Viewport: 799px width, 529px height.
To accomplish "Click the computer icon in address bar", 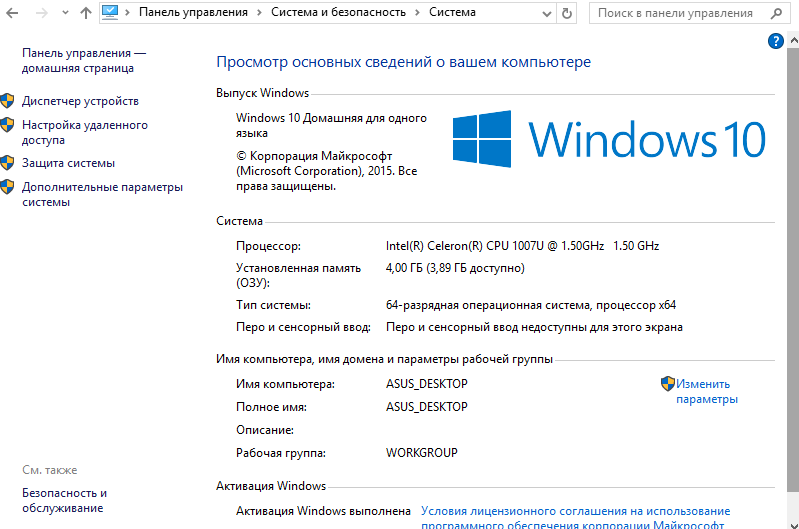I will pos(110,12).
